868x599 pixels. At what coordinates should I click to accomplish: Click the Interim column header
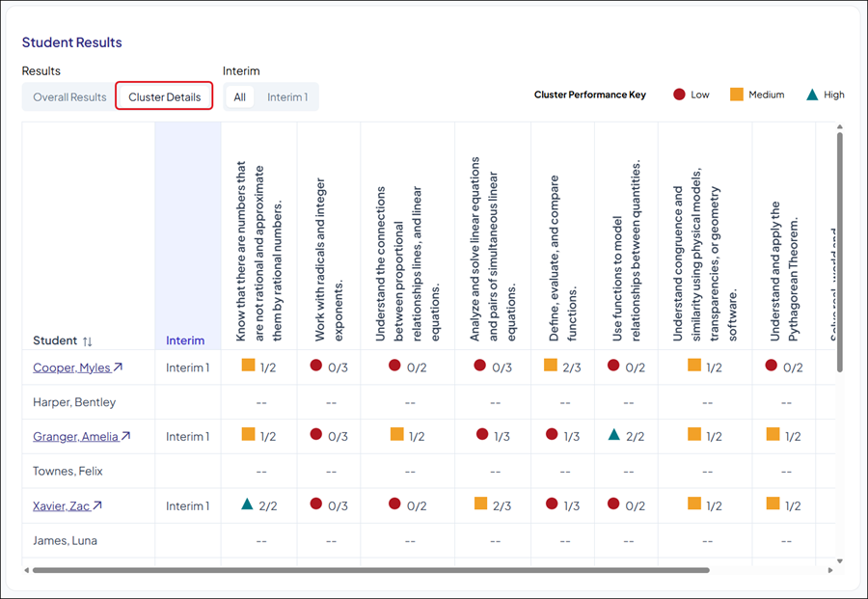pyautogui.click(x=185, y=340)
